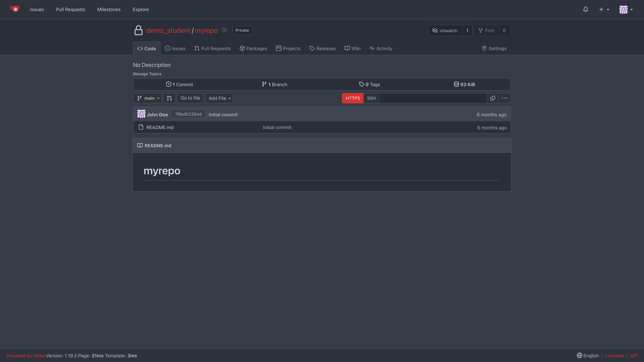The width and height of the screenshot is (644, 362).
Task: Open the three-dots more clone options
Action: (x=504, y=98)
